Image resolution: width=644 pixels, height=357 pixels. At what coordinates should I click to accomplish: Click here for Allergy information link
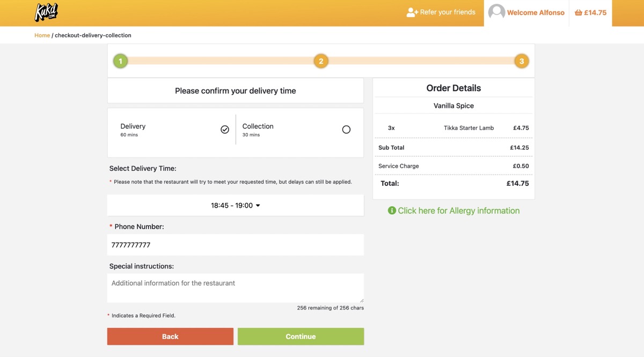coord(458,210)
